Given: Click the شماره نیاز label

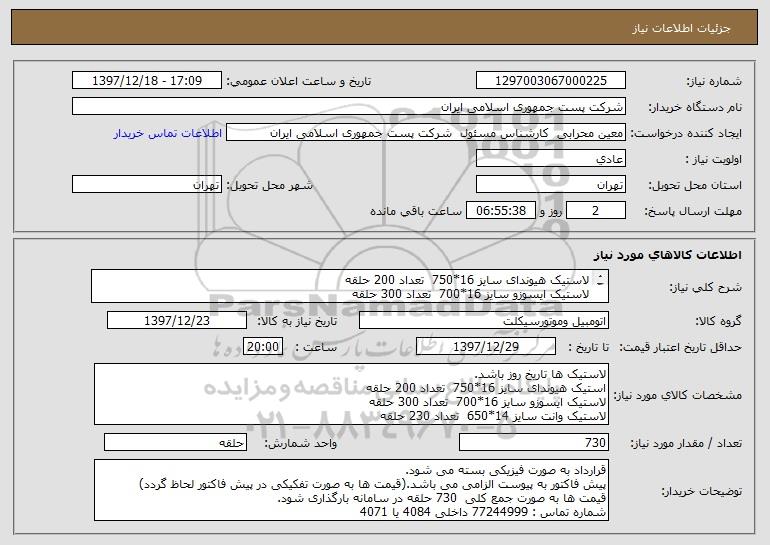Looking at the screenshot, I should [714, 82].
